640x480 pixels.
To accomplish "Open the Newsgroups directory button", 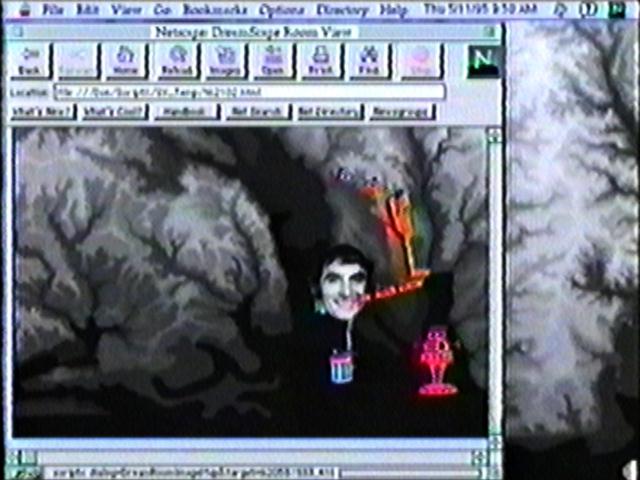I will pos(400,111).
